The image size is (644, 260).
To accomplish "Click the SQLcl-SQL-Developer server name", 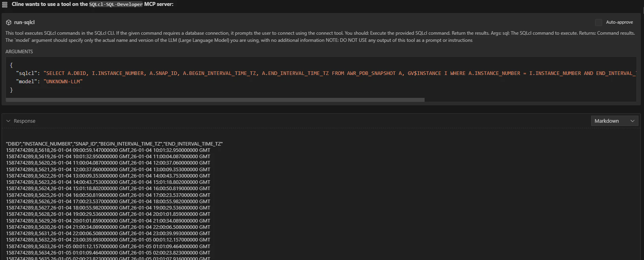I will pyautogui.click(x=116, y=4).
